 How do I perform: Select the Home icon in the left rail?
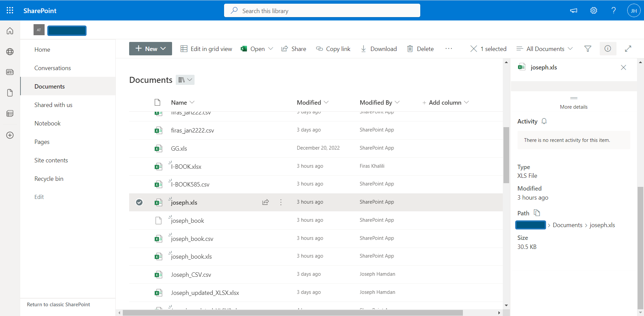(x=10, y=31)
